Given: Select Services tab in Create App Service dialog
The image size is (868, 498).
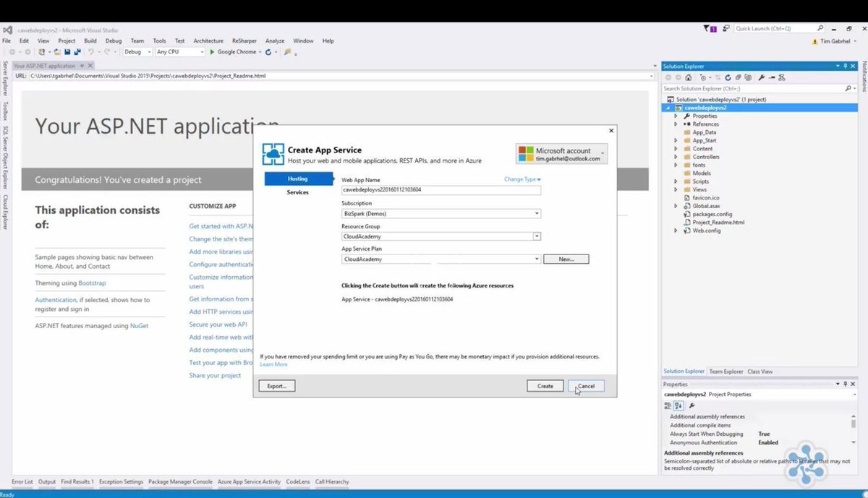Looking at the screenshot, I should point(297,192).
